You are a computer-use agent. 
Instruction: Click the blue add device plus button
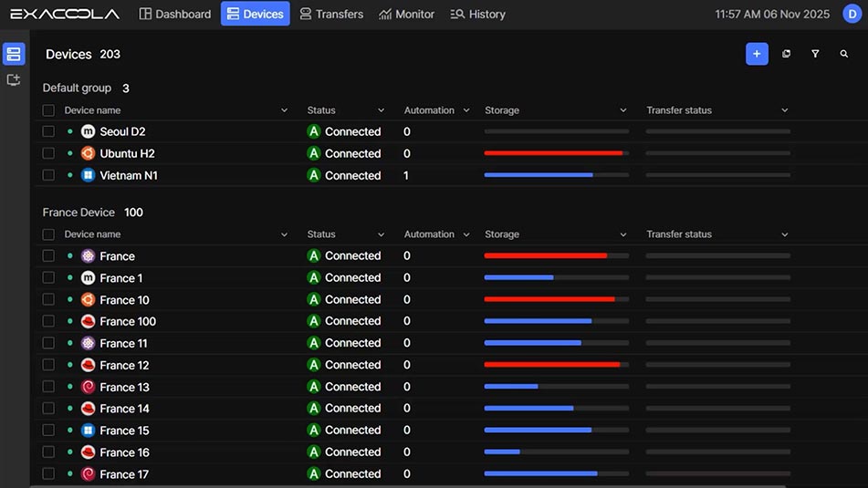pos(757,54)
